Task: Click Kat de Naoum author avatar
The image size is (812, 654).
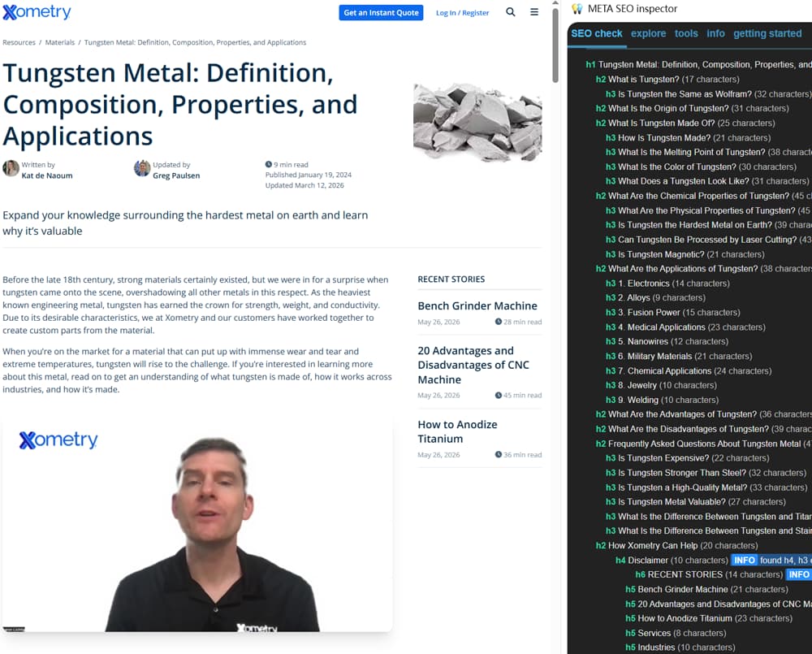Action: (x=11, y=168)
